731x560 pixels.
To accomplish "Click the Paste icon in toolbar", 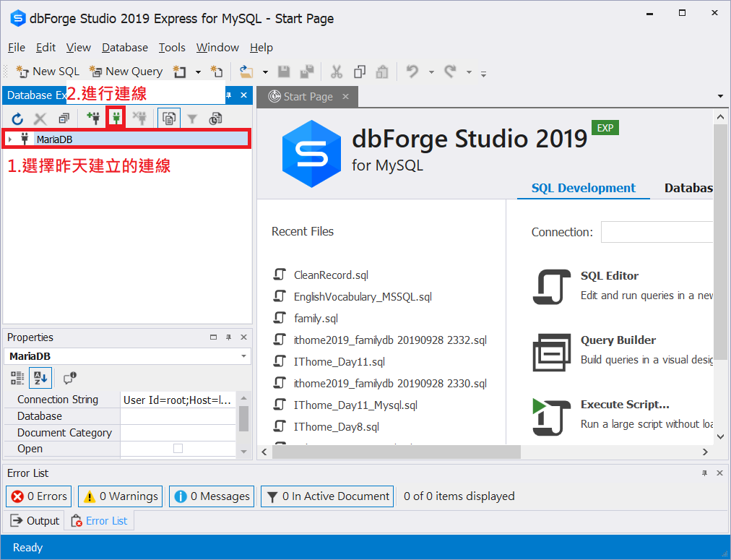I will (x=382, y=72).
